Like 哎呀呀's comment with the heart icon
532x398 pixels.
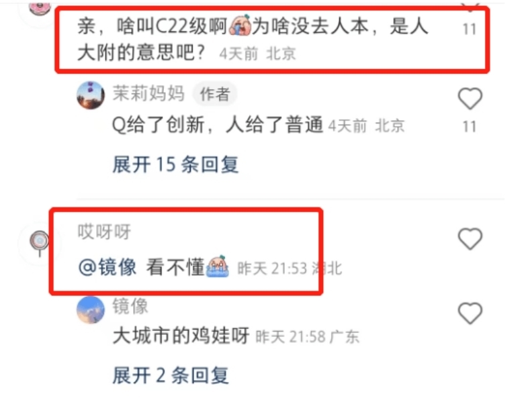pos(470,239)
